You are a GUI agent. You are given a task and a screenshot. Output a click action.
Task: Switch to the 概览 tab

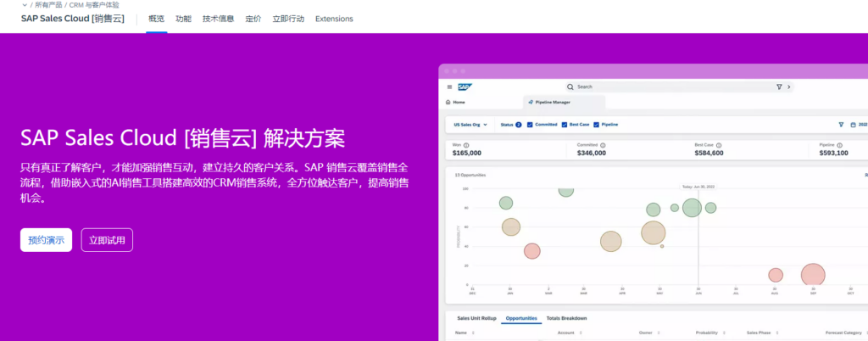point(157,19)
